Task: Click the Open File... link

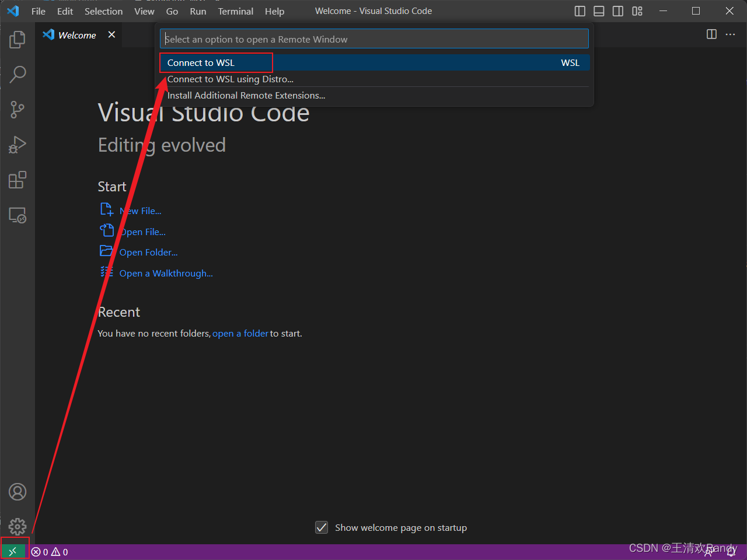Action: (x=143, y=232)
